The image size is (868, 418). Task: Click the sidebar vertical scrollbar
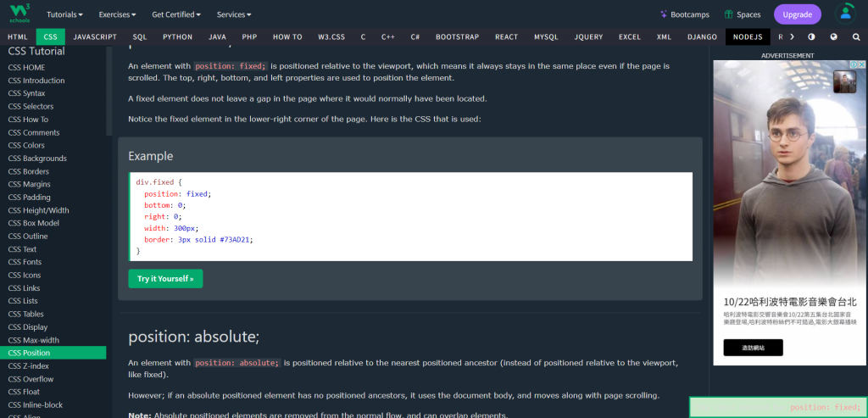109,92
